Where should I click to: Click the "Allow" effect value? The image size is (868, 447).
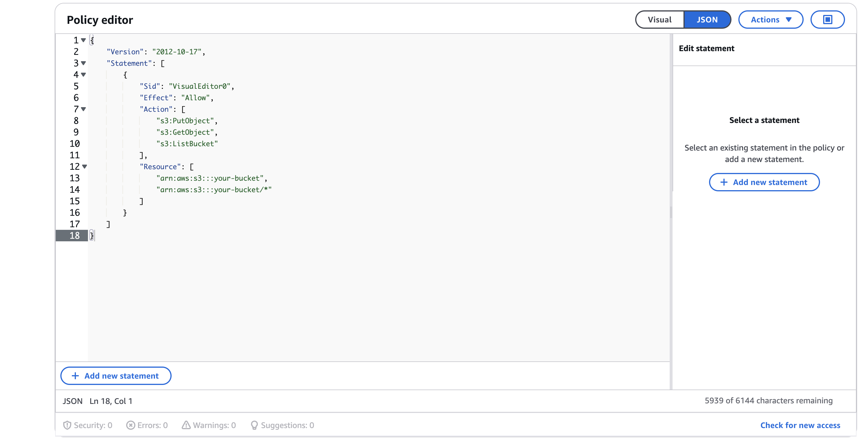pos(195,98)
